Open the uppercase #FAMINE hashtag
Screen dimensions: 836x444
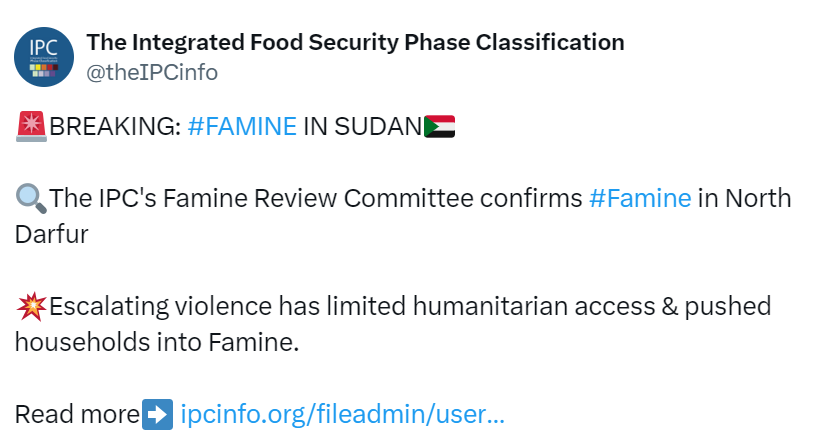pos(242,127)
